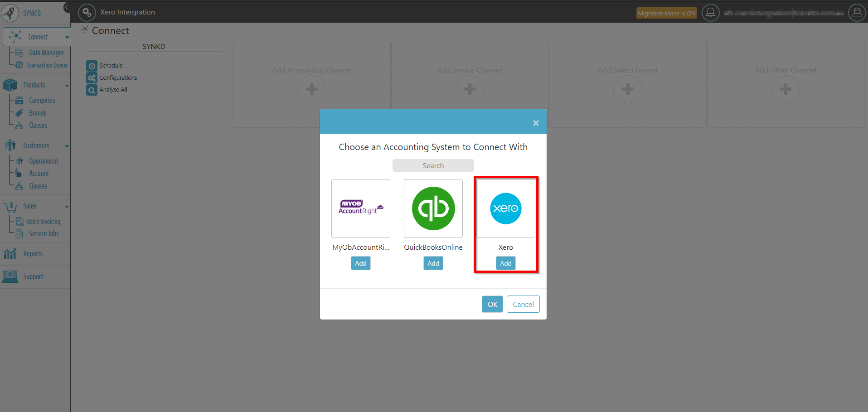This screenshot has width=868, height=412.
Task: Open the Xero Integration gear icon
Action: 87,12
